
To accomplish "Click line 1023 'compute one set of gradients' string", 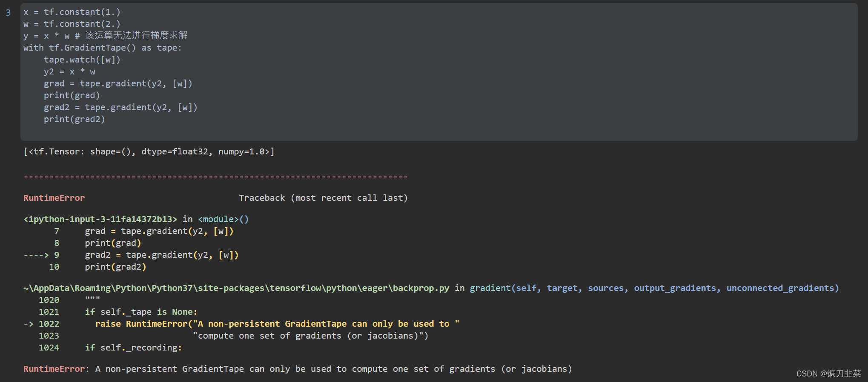I will point(311,336).
